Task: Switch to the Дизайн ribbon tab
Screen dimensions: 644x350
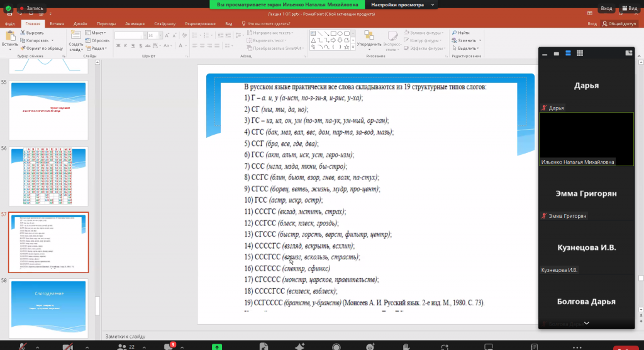Action: [x=80, y=24]
